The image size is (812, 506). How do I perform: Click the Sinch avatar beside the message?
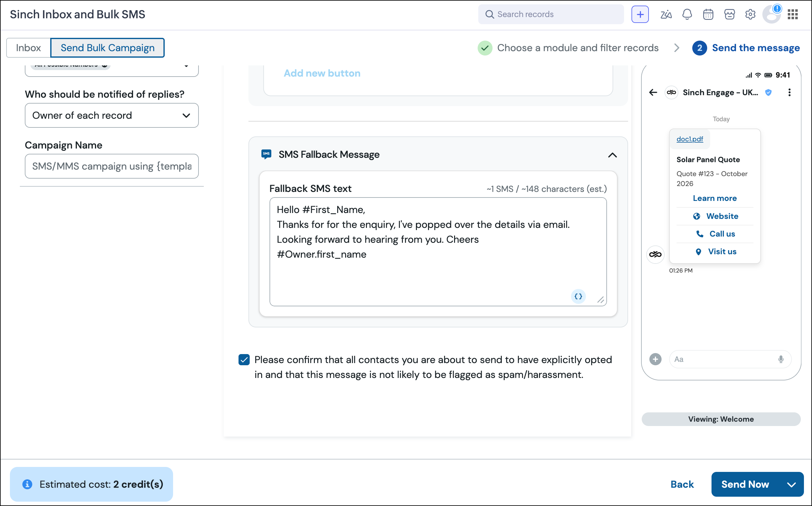tap(655, 254)
